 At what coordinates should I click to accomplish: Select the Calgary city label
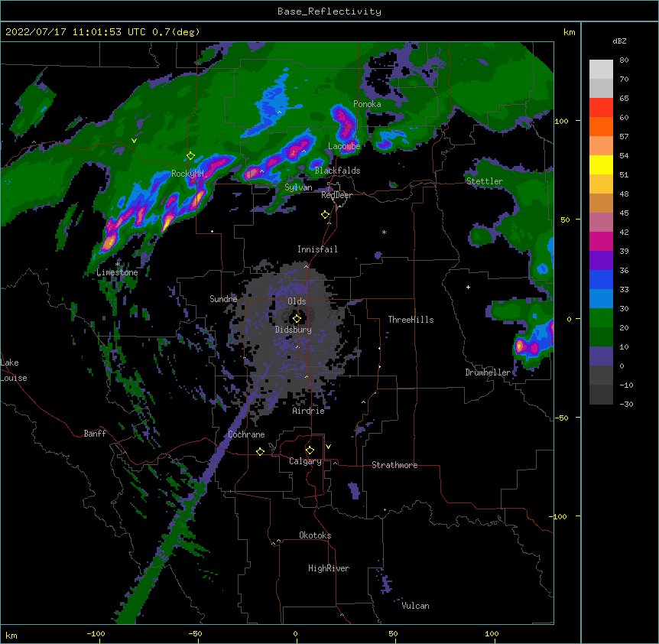point(305,461)
